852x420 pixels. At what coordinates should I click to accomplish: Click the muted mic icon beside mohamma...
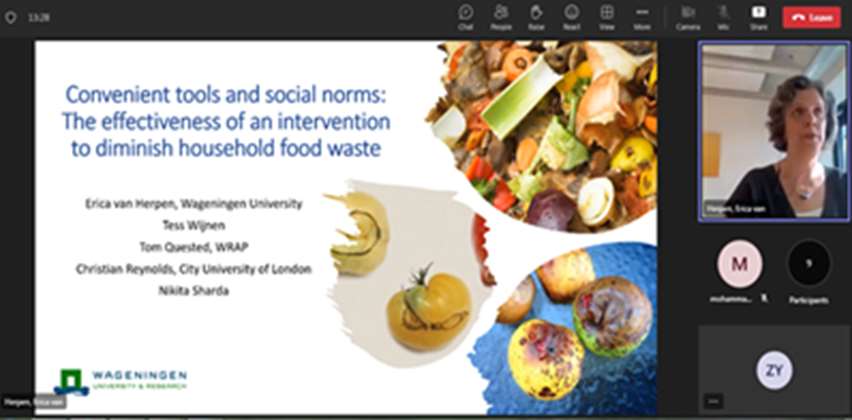764,299
